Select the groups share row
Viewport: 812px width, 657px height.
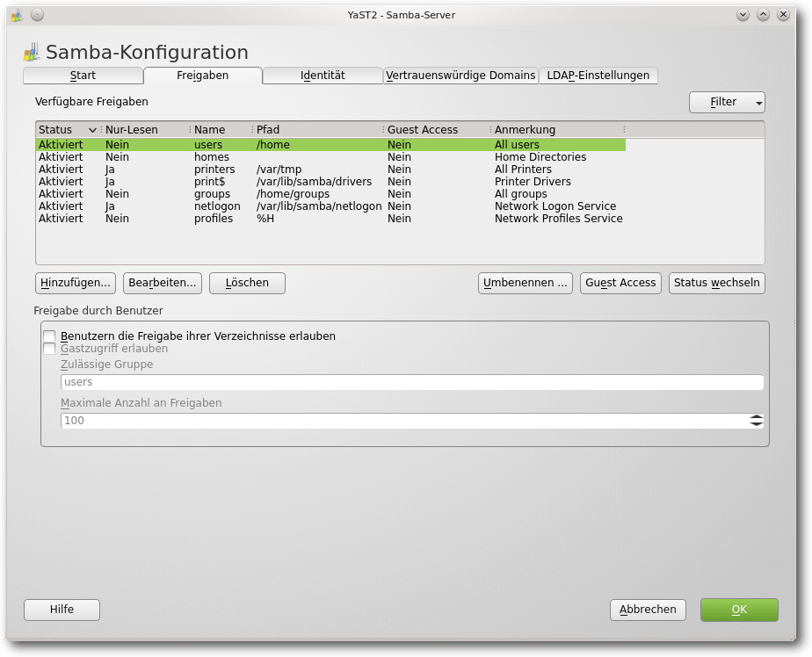click(x=331, y=194)
